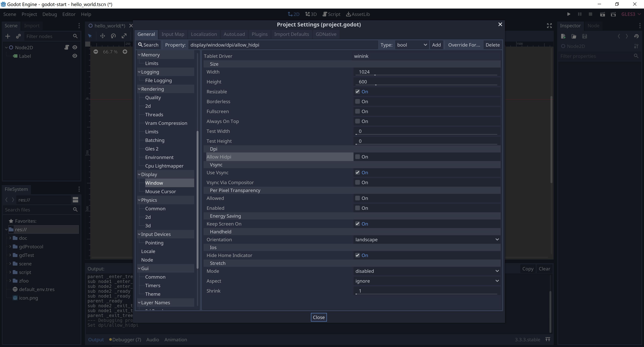
Task: Select the Select Mode arrow tool
Action: (90, 36)
